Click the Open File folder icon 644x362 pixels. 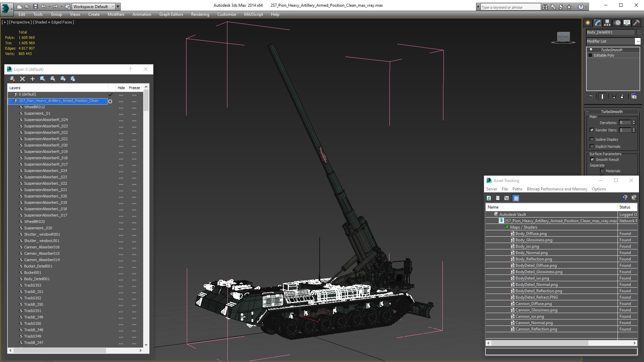[27, 6]
